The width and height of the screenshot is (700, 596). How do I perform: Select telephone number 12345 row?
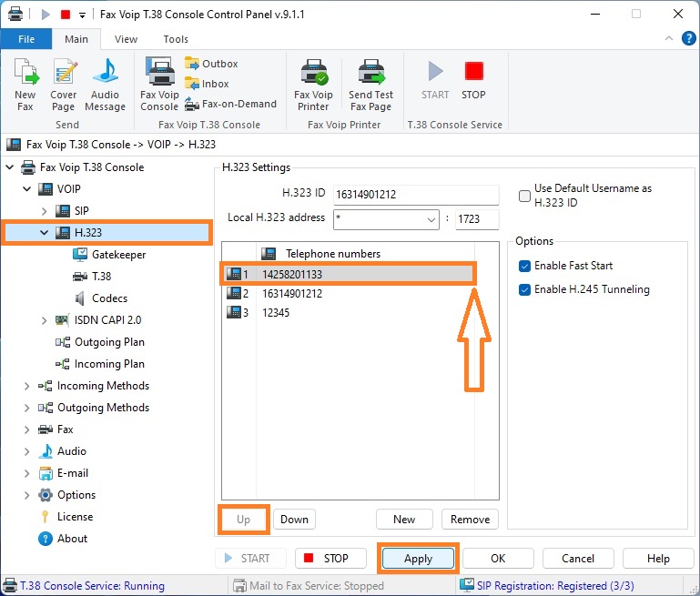(349, 313)
